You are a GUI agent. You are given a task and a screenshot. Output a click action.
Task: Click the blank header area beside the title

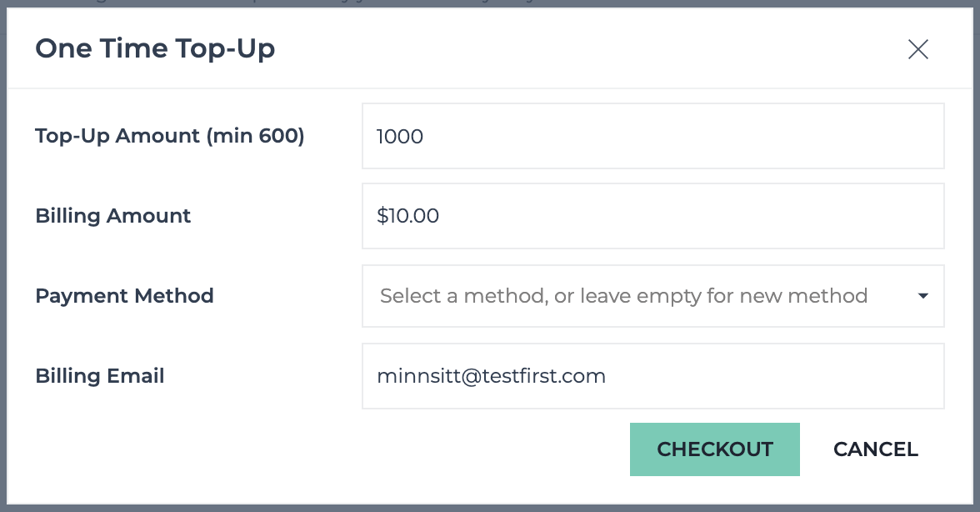click(x=587, y=48)
